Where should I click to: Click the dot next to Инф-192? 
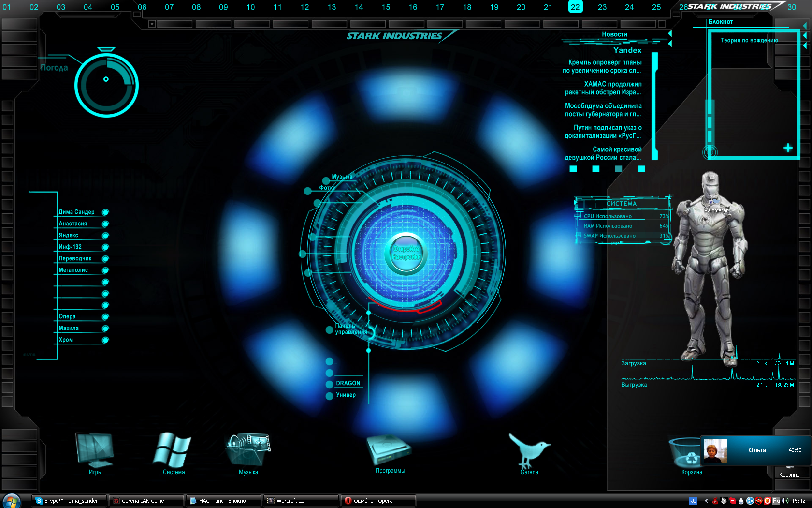coord(105,247)
